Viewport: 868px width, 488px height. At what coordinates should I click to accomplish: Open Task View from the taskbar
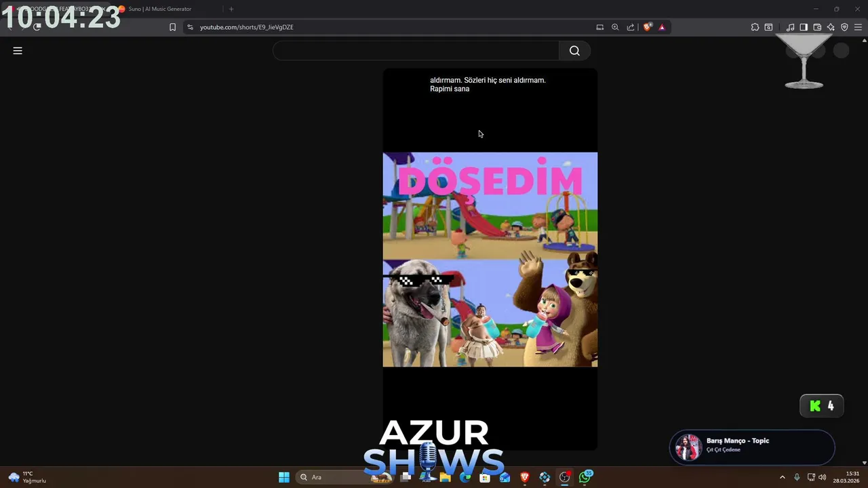click(406, 477)
